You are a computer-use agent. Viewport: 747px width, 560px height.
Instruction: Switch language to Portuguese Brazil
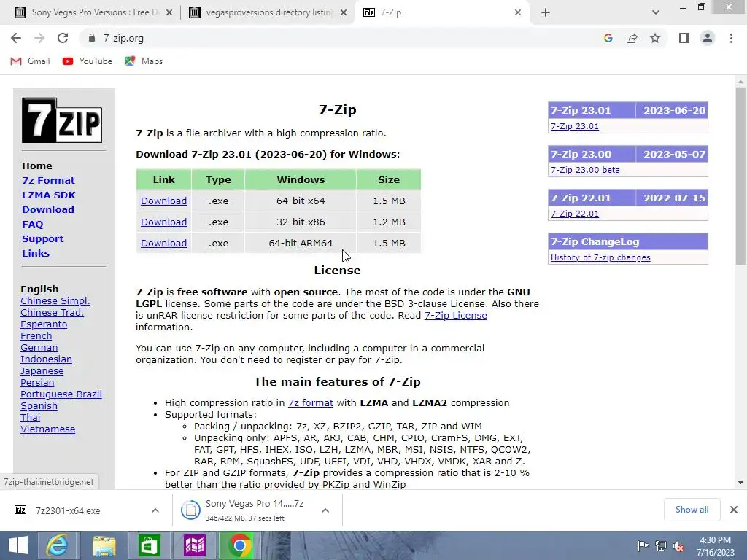(61, 394)
